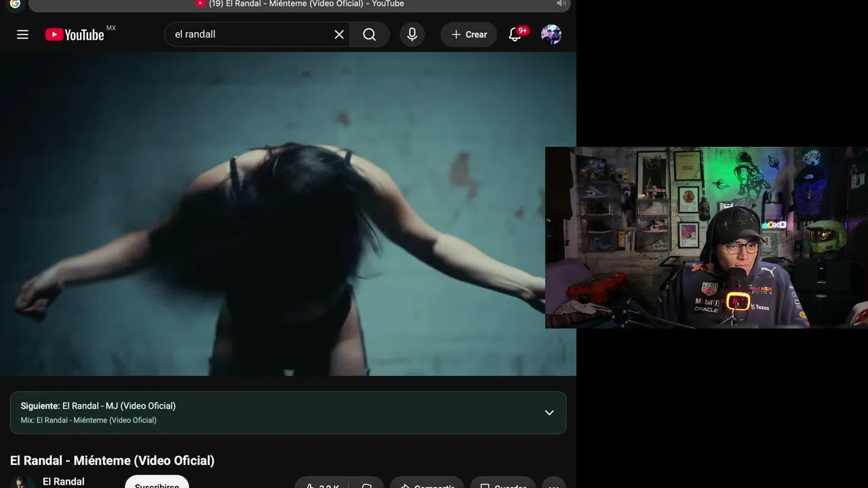Click the video title 'El Randal - Miénteme (Video Oficial)'
Image resolution: width=868 pixels, height=488 pixels.
112,461
